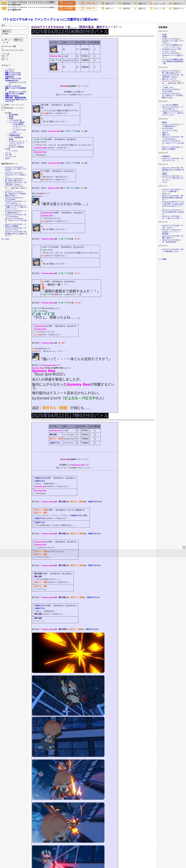Open the トップページ menu link
Screen dimensions: 186x868
coord(10,69)
